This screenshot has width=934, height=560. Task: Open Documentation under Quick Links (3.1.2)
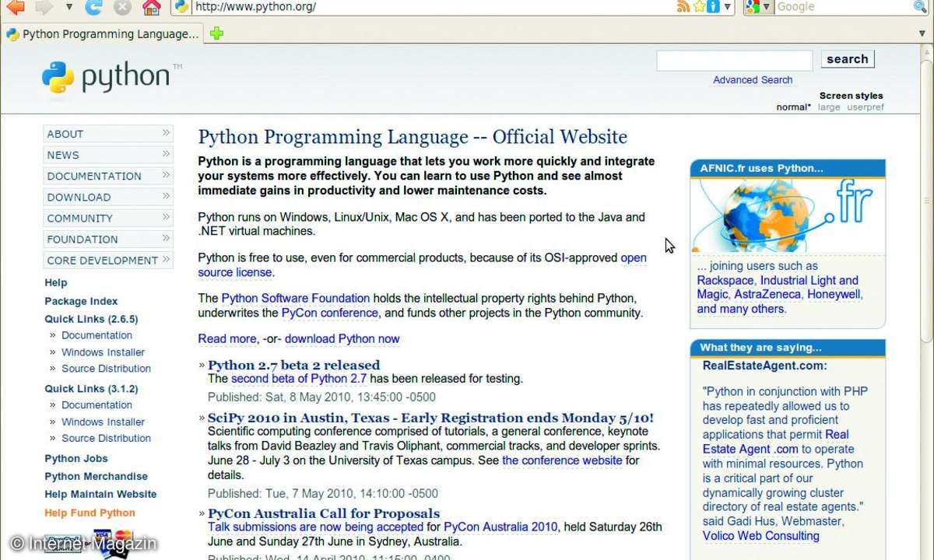point(97,404)
